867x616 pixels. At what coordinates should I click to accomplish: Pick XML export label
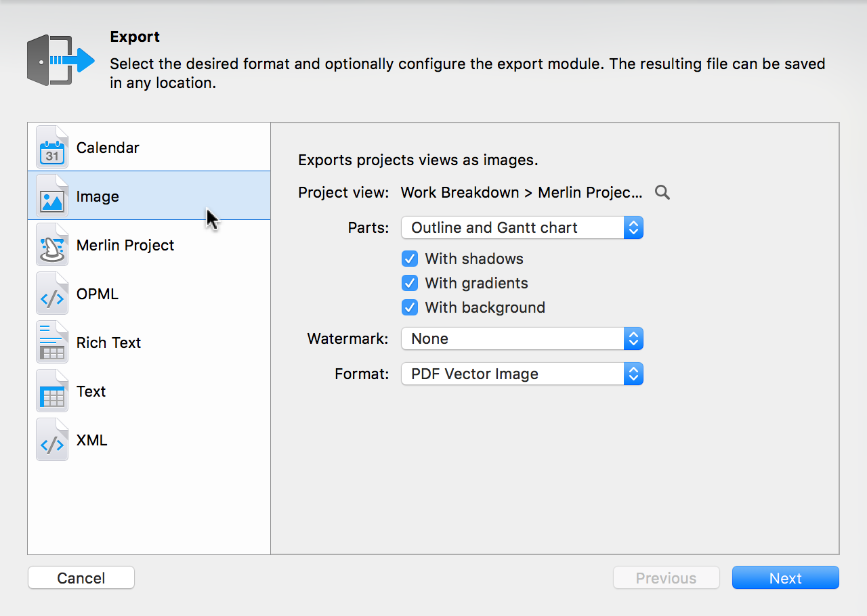point(91,440)
